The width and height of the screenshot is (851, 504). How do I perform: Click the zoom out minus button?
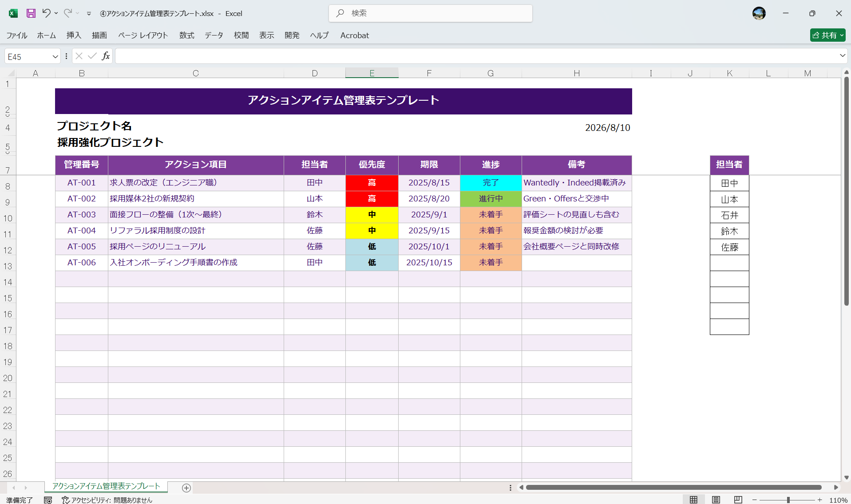[x=754, y=500]
